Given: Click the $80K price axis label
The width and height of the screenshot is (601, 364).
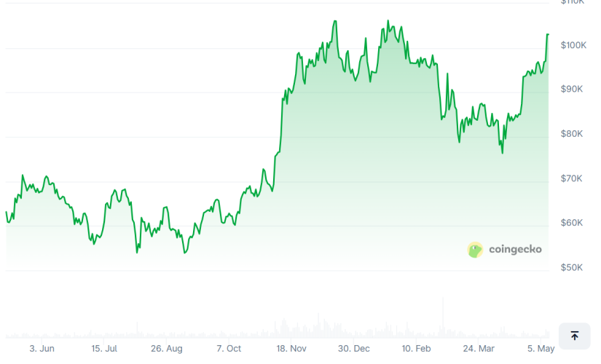Looking at the screenshot, I should pyautogui.click(x=572, y=134).
